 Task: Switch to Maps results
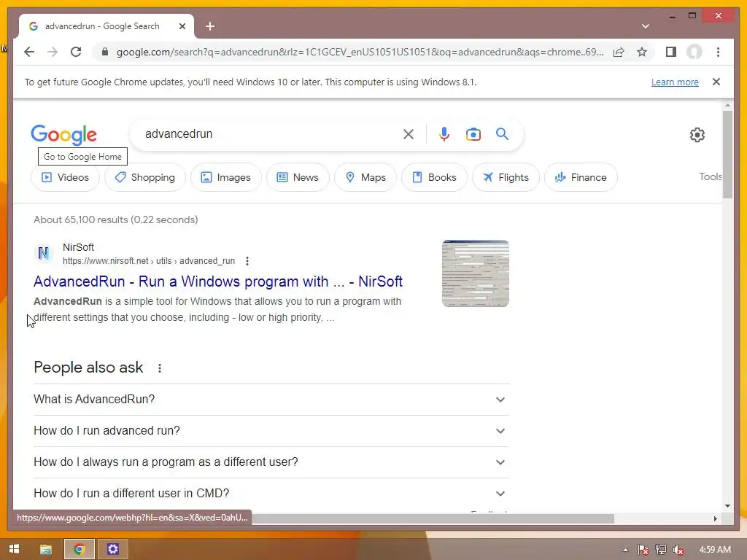(x=365, y=177)
